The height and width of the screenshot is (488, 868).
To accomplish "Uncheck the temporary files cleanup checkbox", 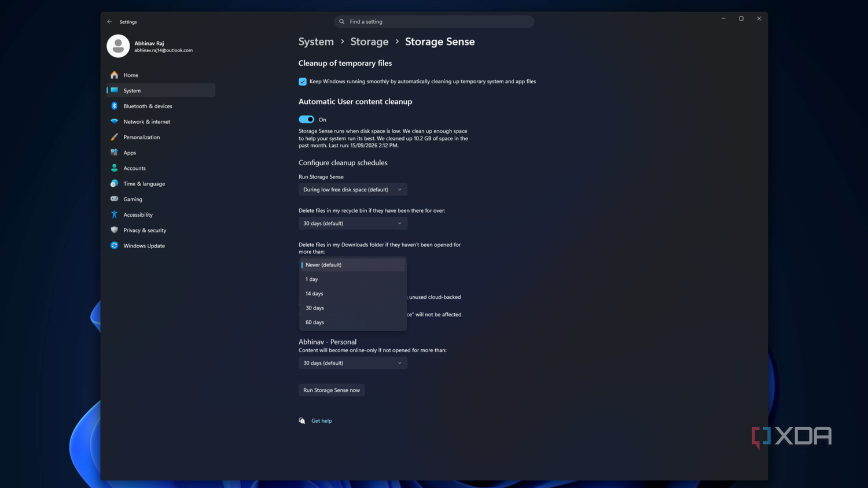I will tap(302, 82).
